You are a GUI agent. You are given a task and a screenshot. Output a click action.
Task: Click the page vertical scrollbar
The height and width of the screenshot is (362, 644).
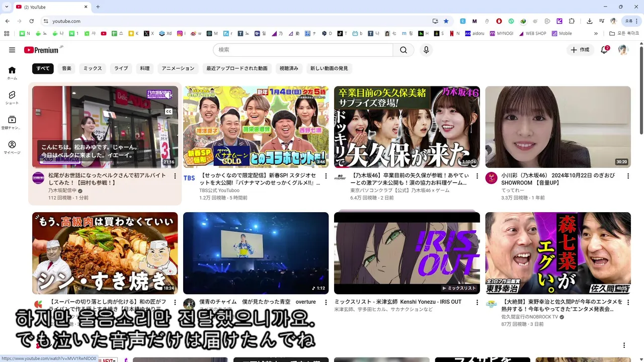(641, 90)
